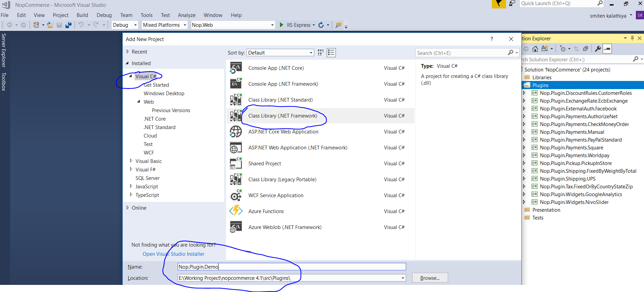Click Open Visual Studio Installer link
Screen dimensions: 644x292
pos(174,254)
